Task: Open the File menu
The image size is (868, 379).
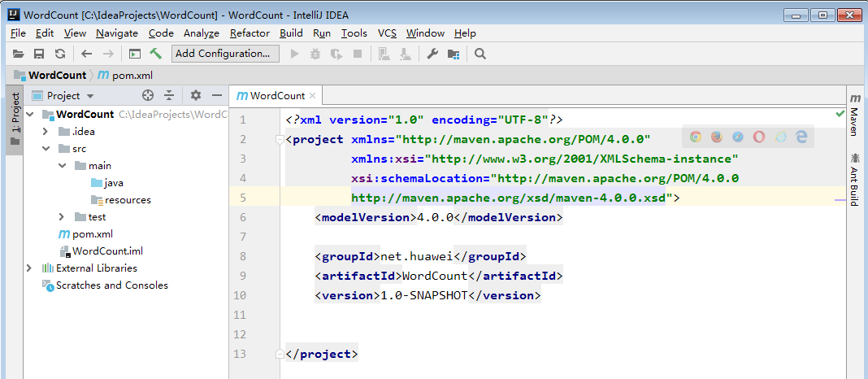Action: [x=18, y=33]
